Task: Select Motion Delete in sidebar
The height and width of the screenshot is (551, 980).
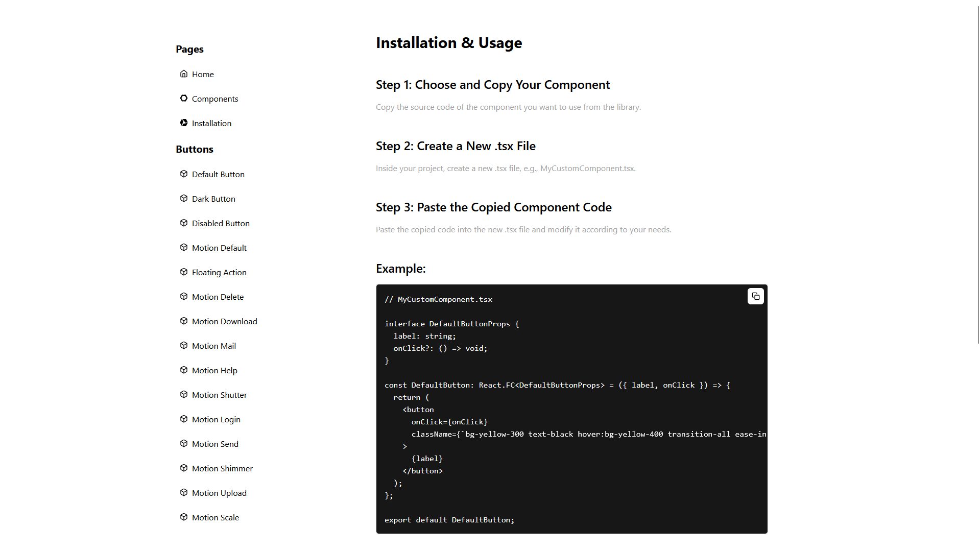Action: click(x=218, y=297)
